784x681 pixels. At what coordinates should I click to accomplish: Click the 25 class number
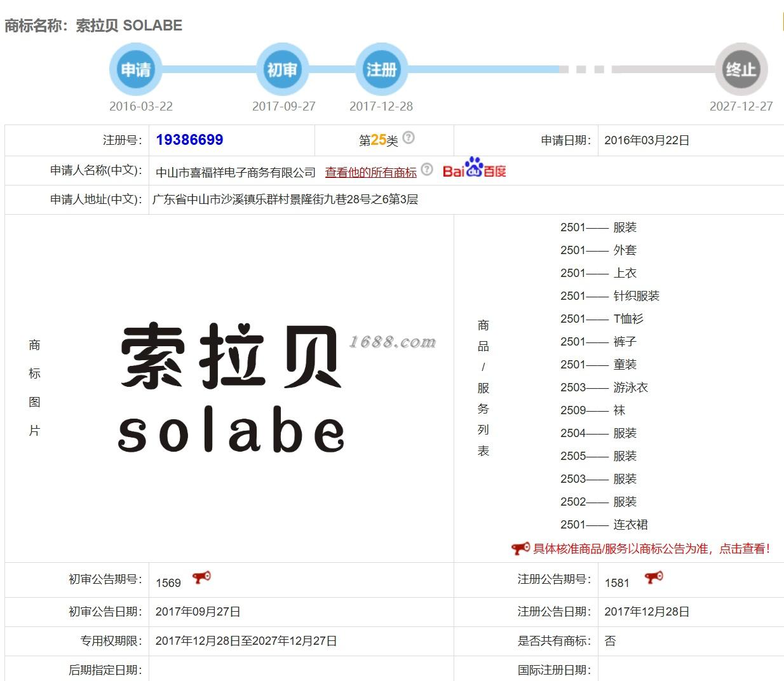coord(379,140)
